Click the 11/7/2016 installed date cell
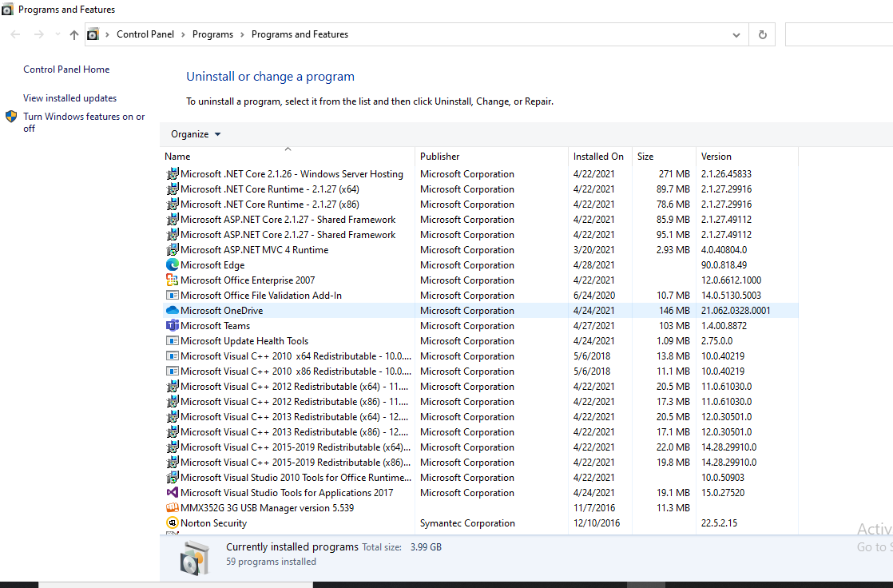This screenshot has height=588, width=893. (x=594, y=507)
